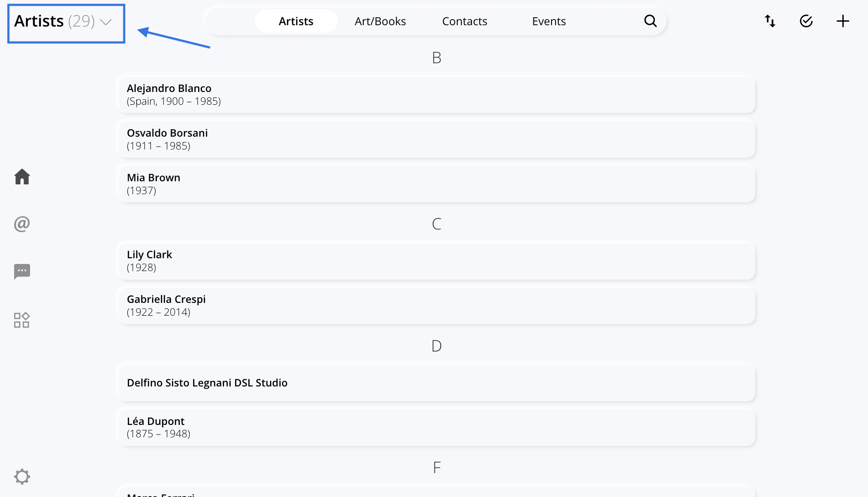Click the plus icon to add new entry
Screen dimensions: 868x497
pyautogui.click(x=842, y=20)
